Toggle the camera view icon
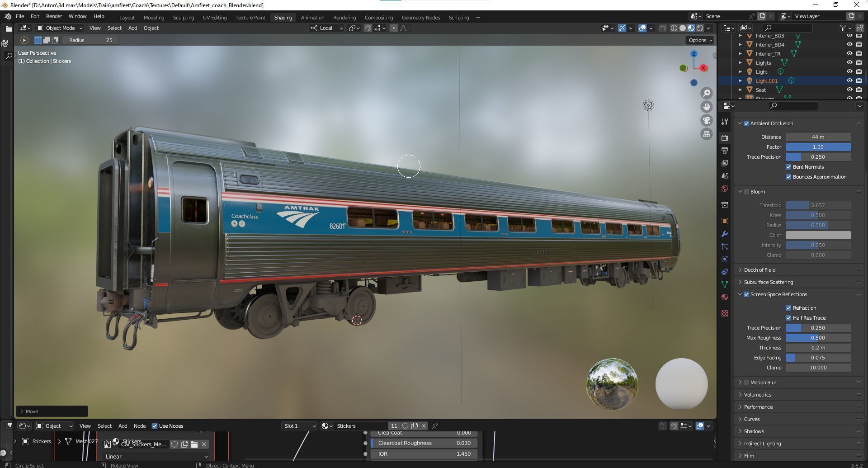This screenshot has height=468, width=868. tap(707, 120)
